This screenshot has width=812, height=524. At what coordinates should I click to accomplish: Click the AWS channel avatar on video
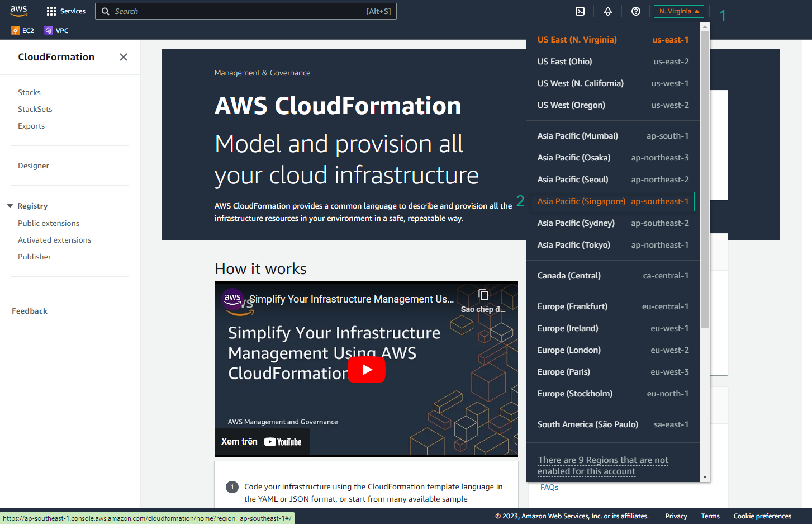coord(232,299)
